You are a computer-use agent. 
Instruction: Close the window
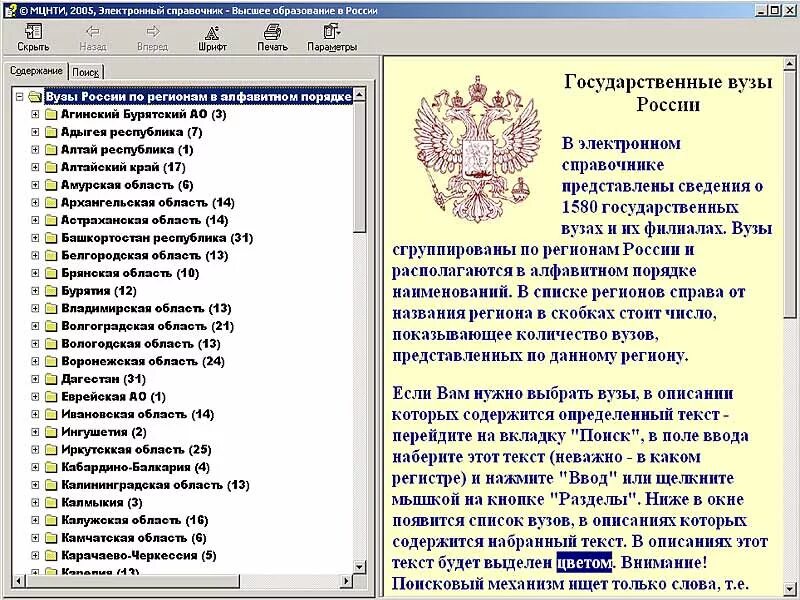click(x=789, y=10)
